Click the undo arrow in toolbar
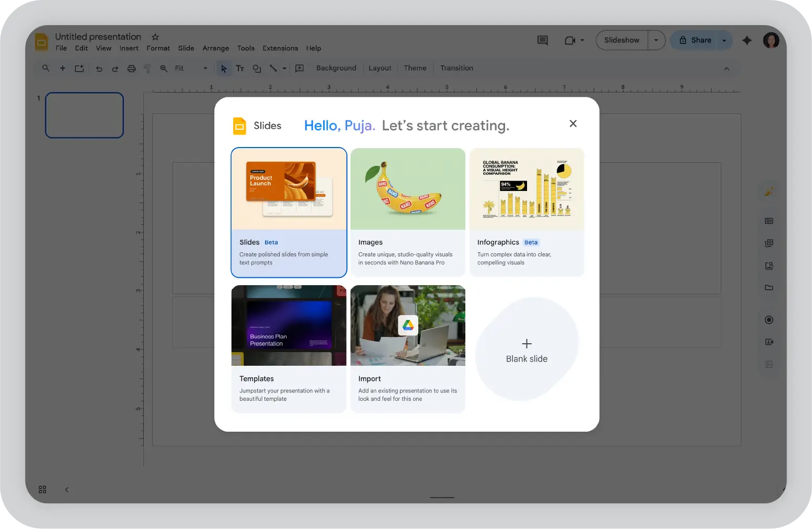The width and height of the screenshot is (812, 529). (99, 69)
